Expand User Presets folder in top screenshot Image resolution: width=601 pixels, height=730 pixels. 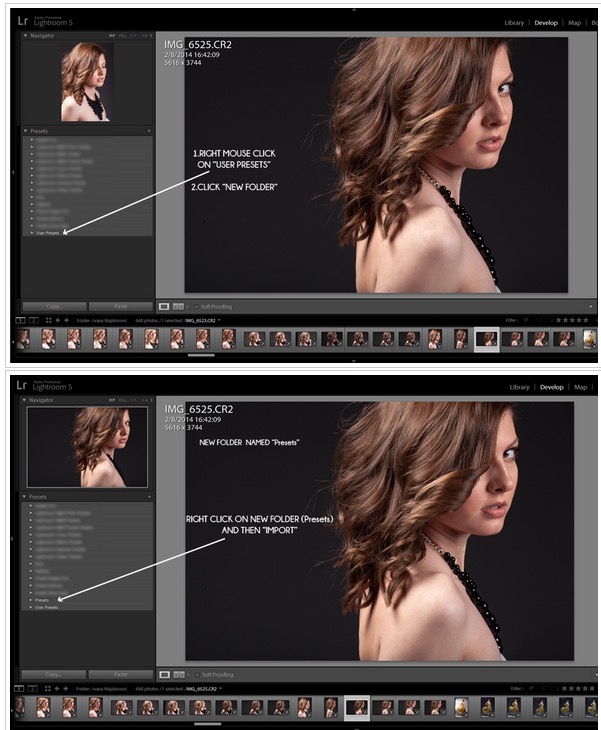point(31,233)
